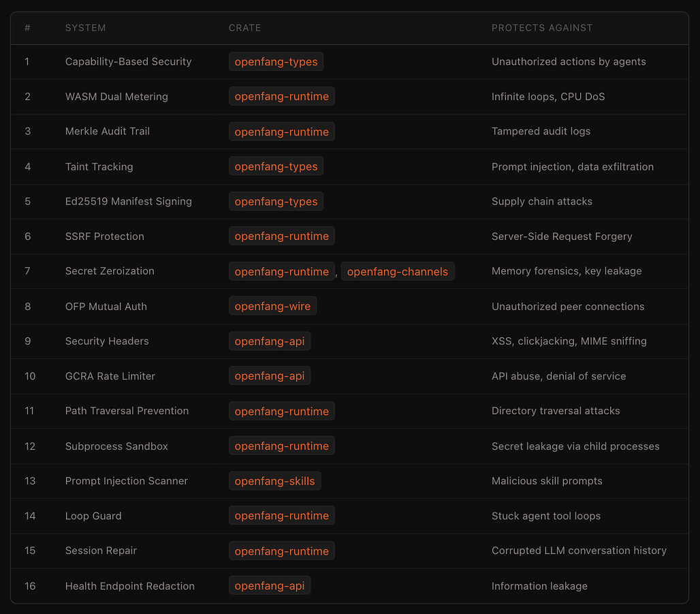Screen dimensions: 700x614
Task: Click openfang-runtime badge in Secret Zeroization row
Action: 281,272
